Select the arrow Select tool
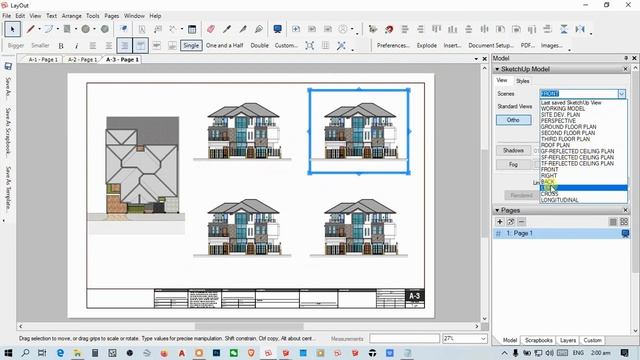The width and height of the screenshot is (640, 360). (x=13, y=29)
